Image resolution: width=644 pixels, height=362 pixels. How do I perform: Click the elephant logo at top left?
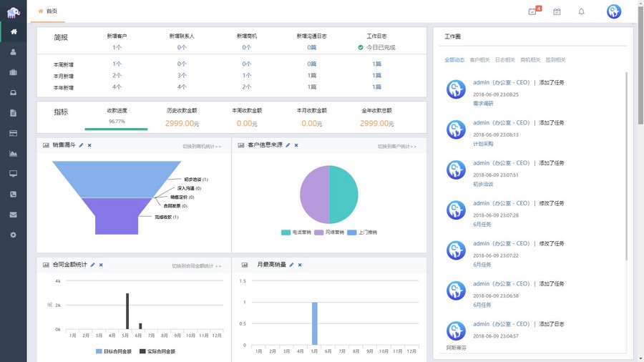[14, 12]
